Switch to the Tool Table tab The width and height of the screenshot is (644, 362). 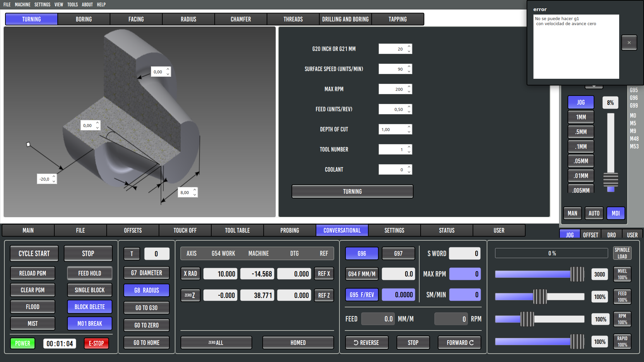point(237,230)
